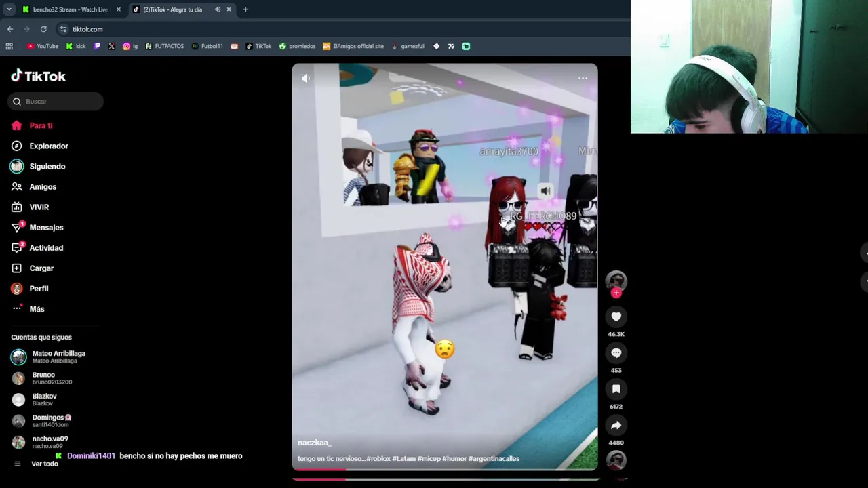Close the bencho32 Stream tab
Screen dimensions: 868x488
click(x=118, y=9)
